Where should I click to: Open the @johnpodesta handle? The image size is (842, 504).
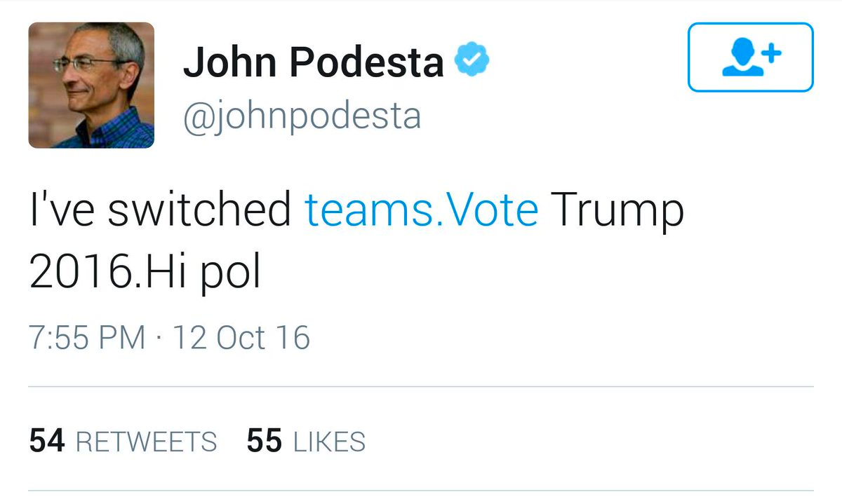tap(302, 116)
